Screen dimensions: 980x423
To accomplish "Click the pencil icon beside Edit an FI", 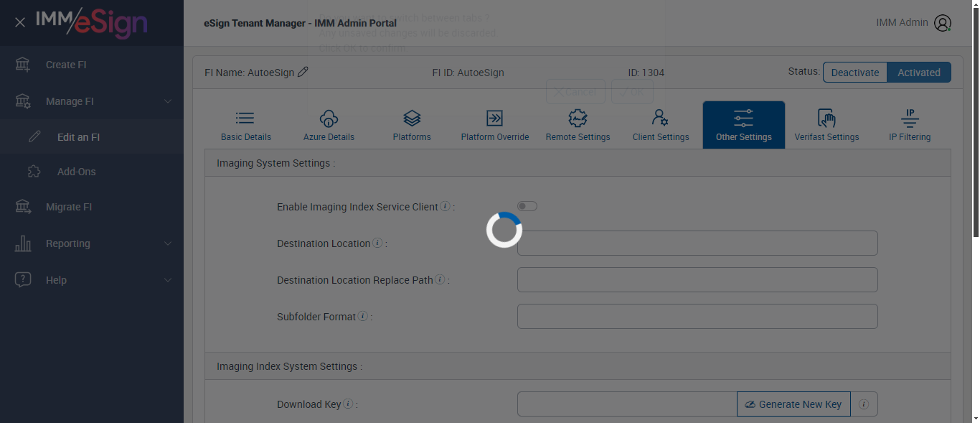I will [34, 136].
